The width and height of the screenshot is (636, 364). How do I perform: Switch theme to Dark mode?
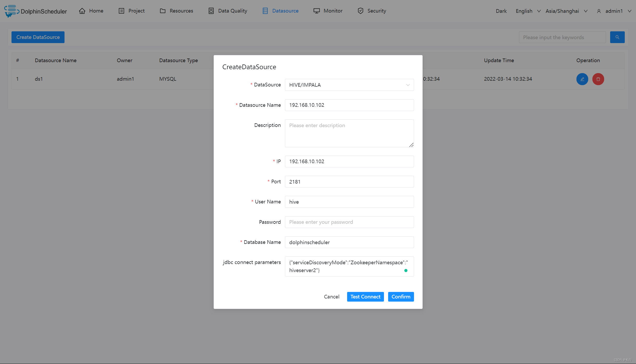click(x=501, y=11)
